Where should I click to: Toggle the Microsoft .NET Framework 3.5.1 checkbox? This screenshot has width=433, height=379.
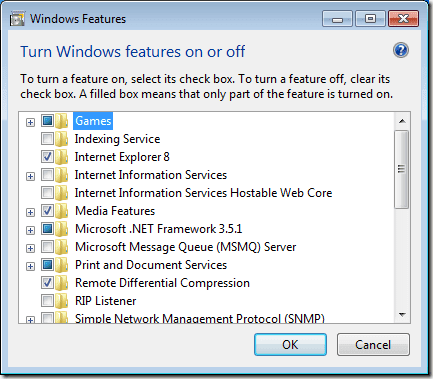tap(47, 229)
